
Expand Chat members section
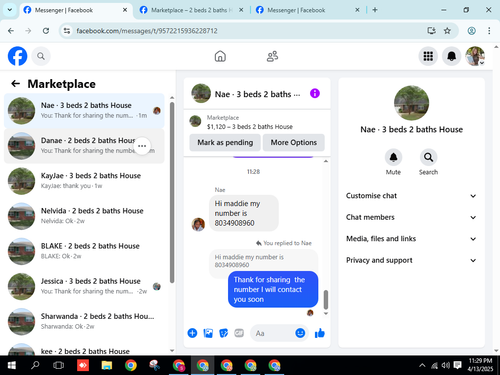click(x=411, y=217)
